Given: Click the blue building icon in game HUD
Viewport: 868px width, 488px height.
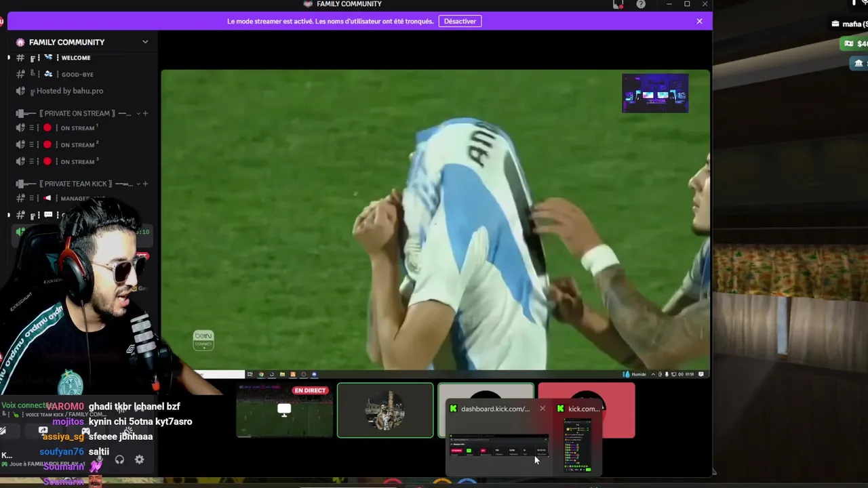Looking at the screenshot, I should coord(859,63).
